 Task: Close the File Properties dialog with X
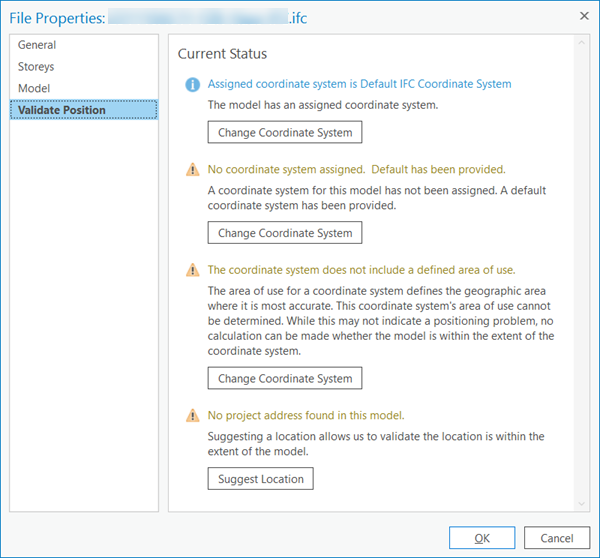(x=583, y=16)
